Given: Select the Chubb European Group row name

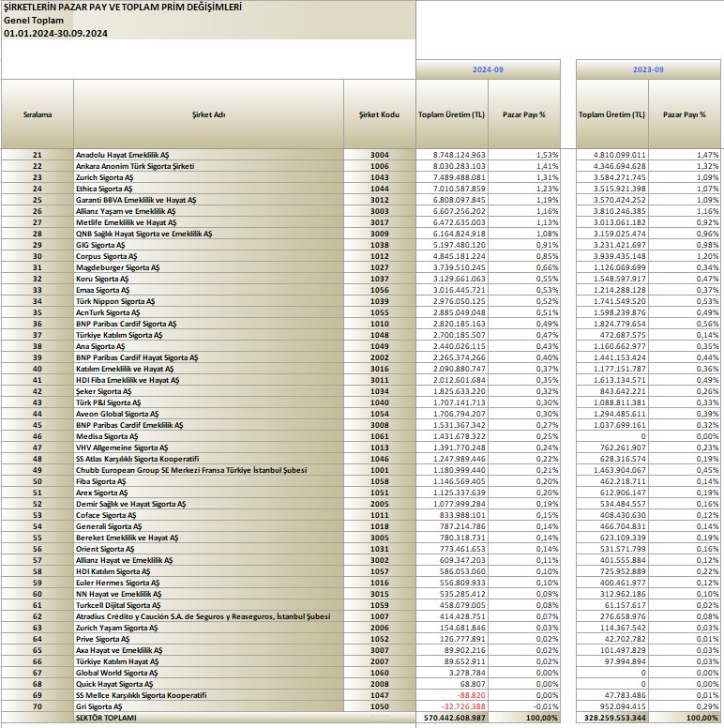Looking at the screenshot, I should pyautogui.click(x=208, y=470).
